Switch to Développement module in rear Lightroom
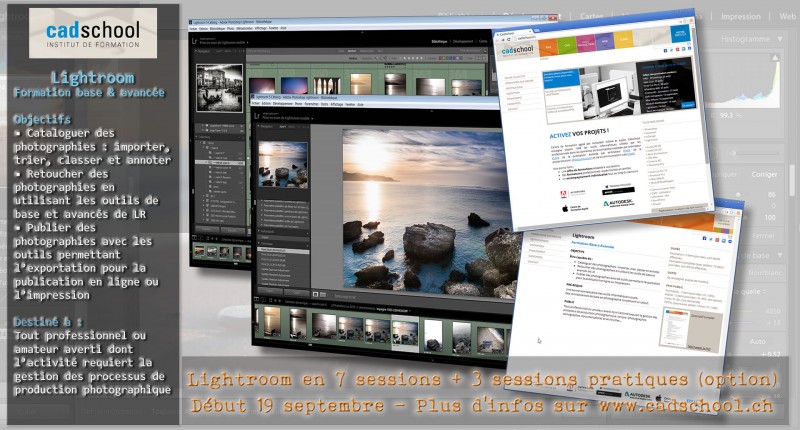The image size is (800, 430). 463,41
